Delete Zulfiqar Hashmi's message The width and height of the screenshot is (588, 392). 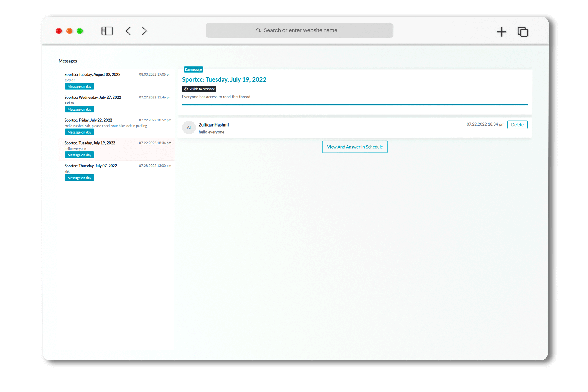pyautogui.click(x=517, y=125)
